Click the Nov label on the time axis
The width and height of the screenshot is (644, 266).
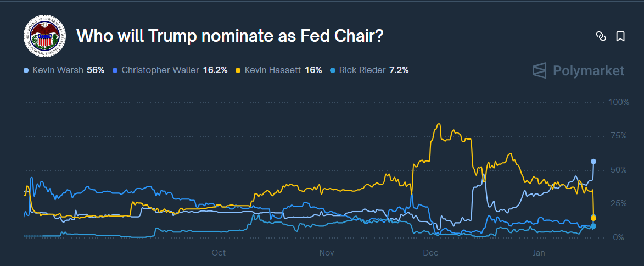coord(327,253)
